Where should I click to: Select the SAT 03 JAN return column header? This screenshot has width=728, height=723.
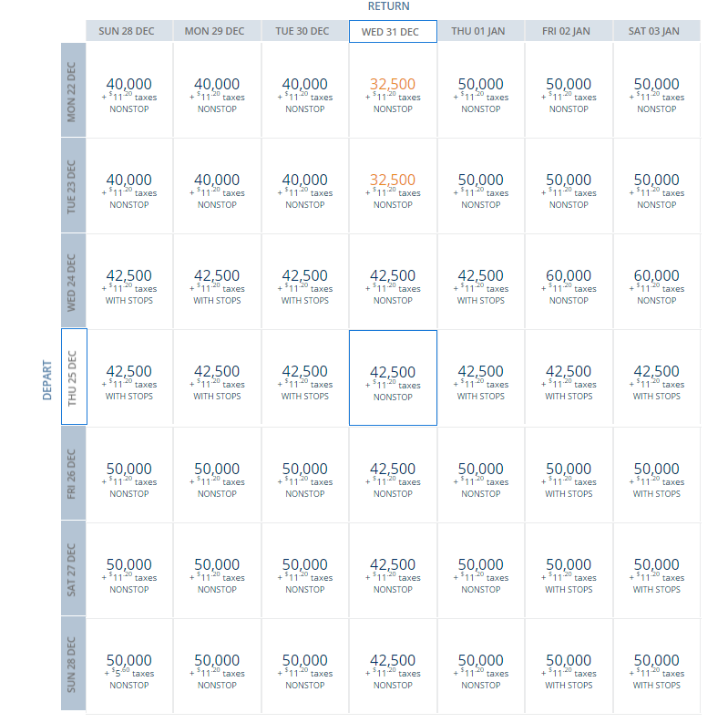pos(657,31)
